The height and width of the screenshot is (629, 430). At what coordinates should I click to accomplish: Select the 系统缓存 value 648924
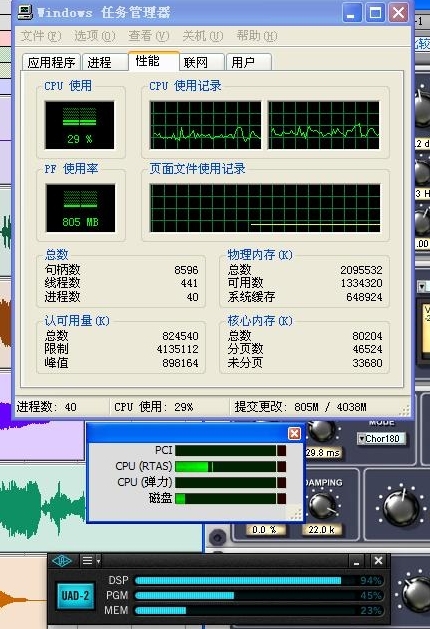coord(364,297)
